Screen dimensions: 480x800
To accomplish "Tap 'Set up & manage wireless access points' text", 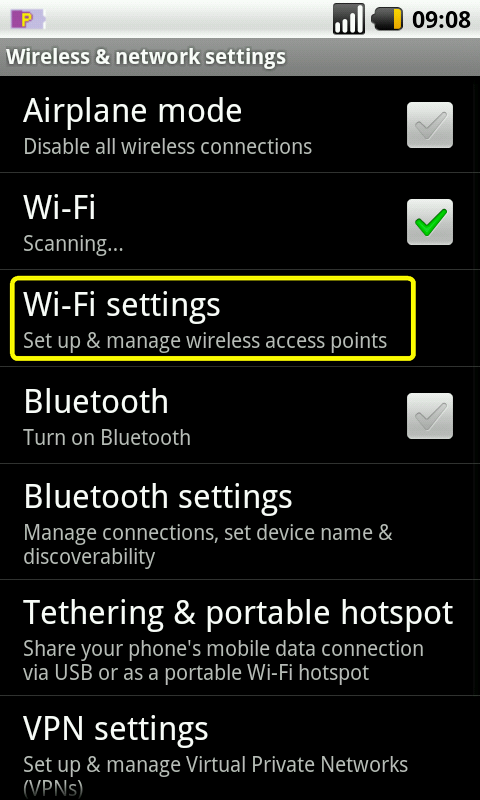I will [x=205, y=340].
